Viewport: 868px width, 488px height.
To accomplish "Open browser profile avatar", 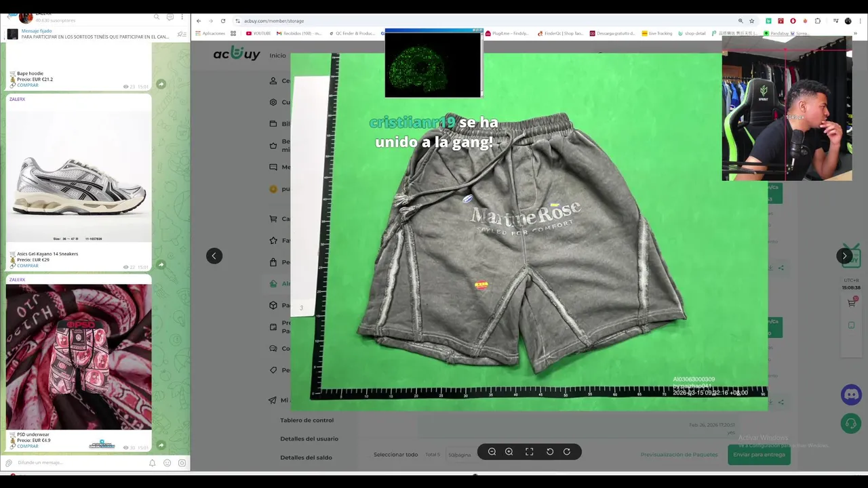I will click(x=848, y=21).
